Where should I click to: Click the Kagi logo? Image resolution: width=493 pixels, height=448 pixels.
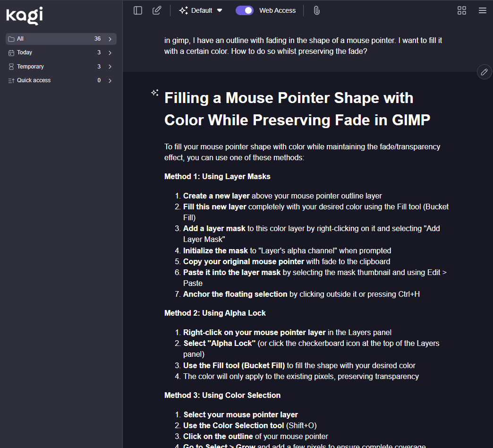tap(25, 16)
